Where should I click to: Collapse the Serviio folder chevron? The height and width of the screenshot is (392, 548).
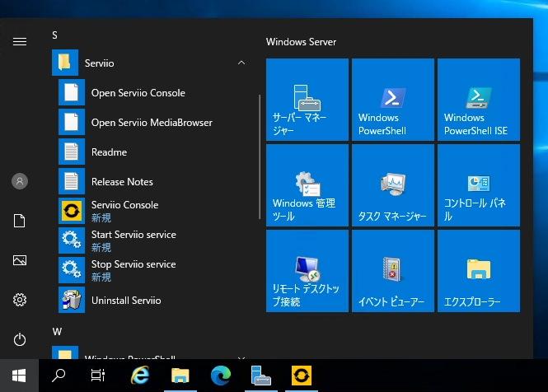pyautogui.click(x=241, y=63)
